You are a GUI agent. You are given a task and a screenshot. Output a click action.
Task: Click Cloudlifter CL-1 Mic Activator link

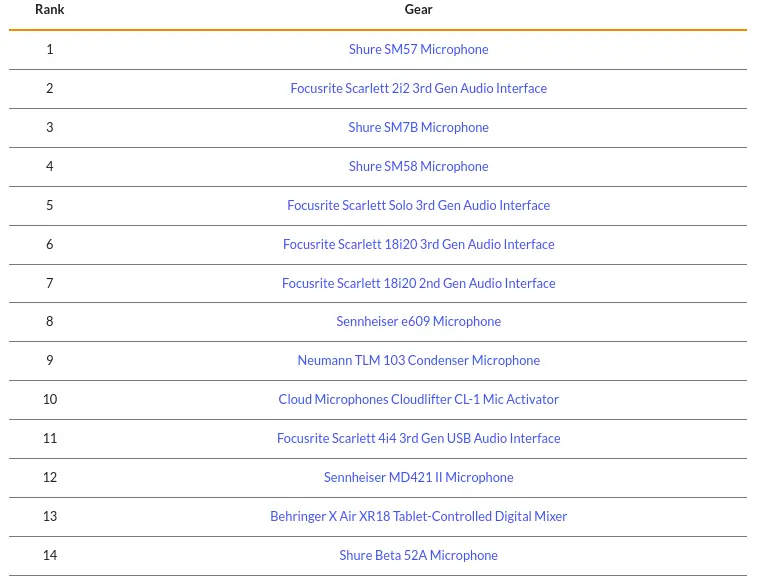[x=418, y=400]
